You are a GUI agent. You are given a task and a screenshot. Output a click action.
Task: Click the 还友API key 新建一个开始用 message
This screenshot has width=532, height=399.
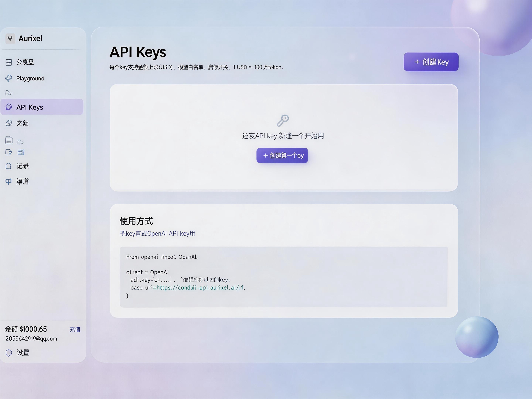(283, 136)
